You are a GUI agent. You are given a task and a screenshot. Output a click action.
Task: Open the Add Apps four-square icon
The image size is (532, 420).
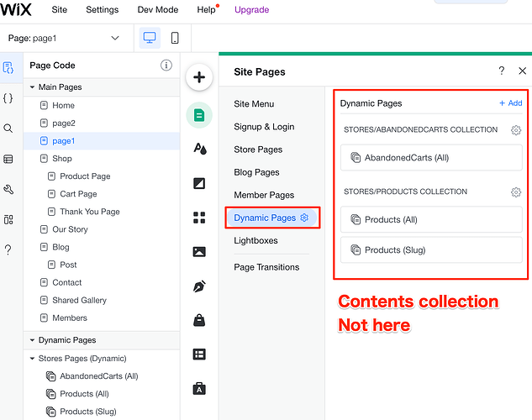pyautogui.click(x=199, y=218)
